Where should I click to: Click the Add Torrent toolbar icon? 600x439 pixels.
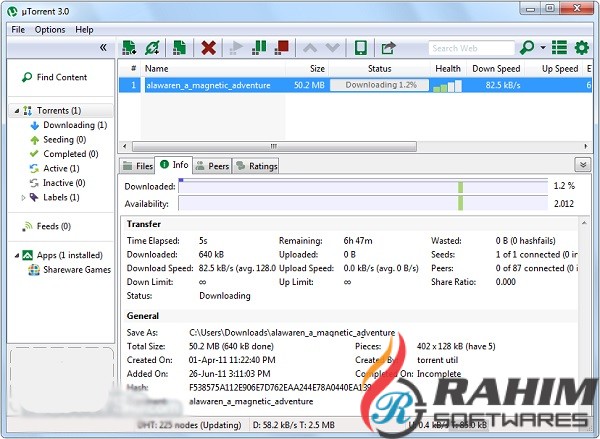129,48
